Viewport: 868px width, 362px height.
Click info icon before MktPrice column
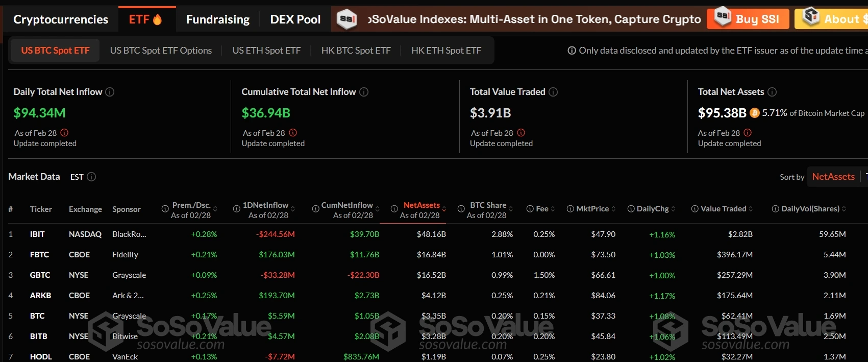coord(571,209)
